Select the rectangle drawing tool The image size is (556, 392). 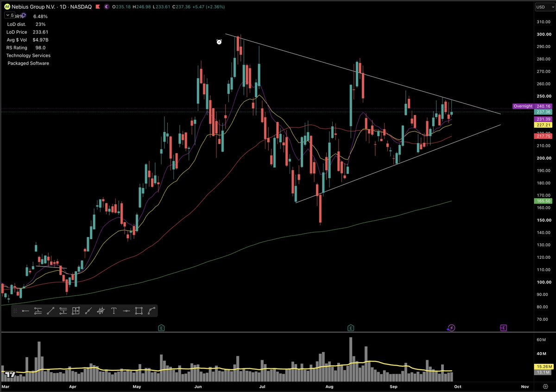139,311
